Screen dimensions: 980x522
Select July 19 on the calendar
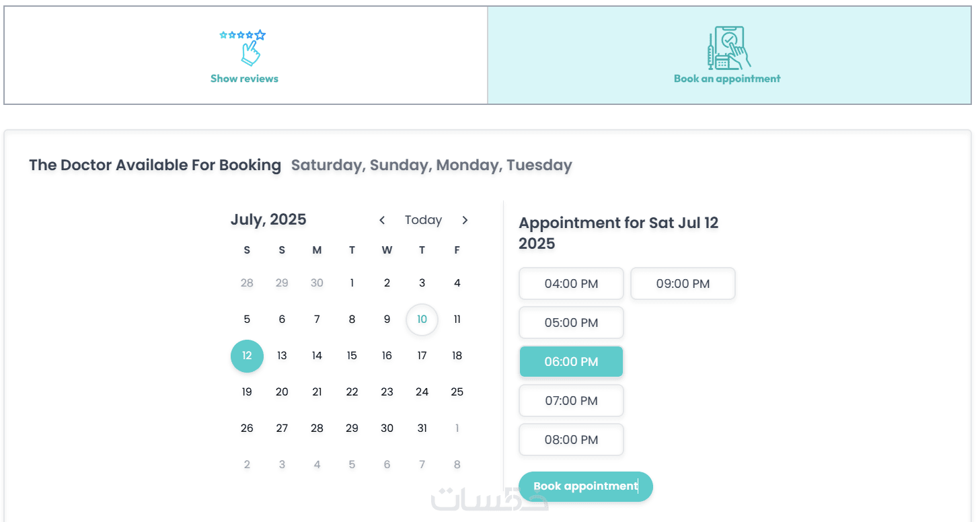click(247, 392)
